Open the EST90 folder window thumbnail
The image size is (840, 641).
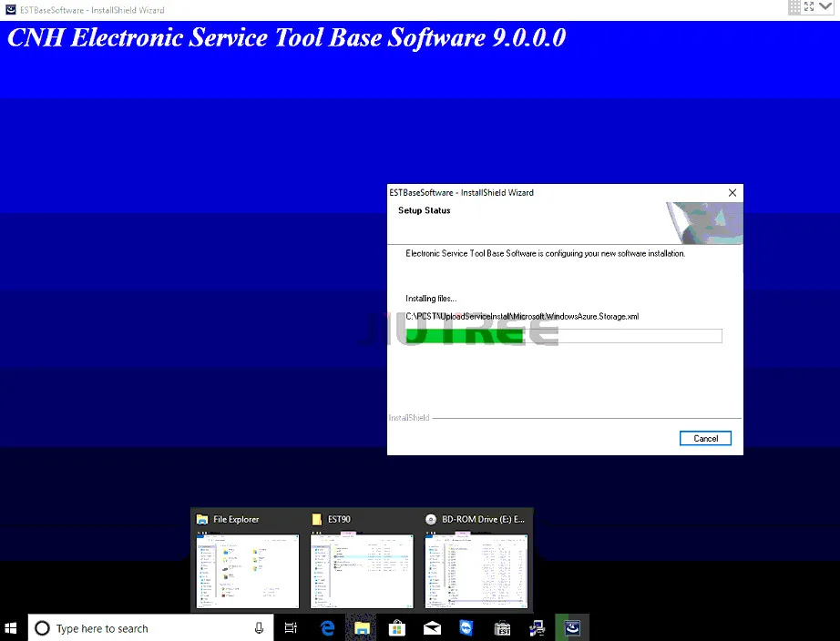pos(362,571)
